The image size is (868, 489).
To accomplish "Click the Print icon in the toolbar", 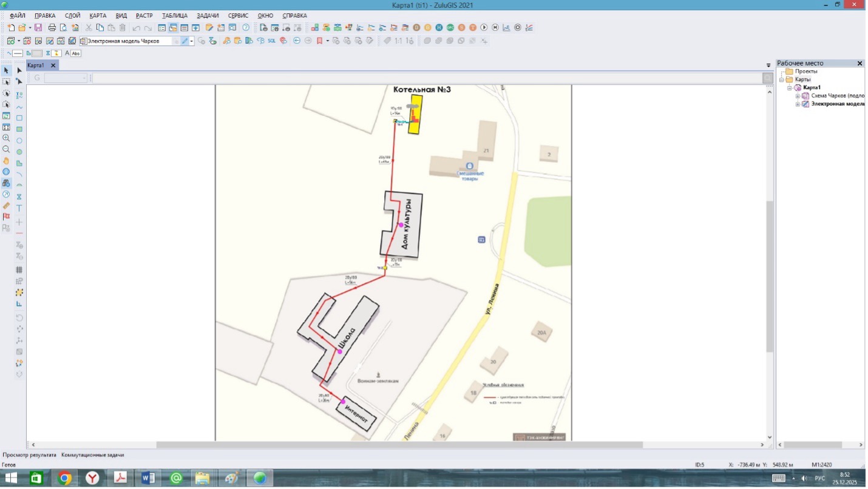I will click(x=52, y=28).
